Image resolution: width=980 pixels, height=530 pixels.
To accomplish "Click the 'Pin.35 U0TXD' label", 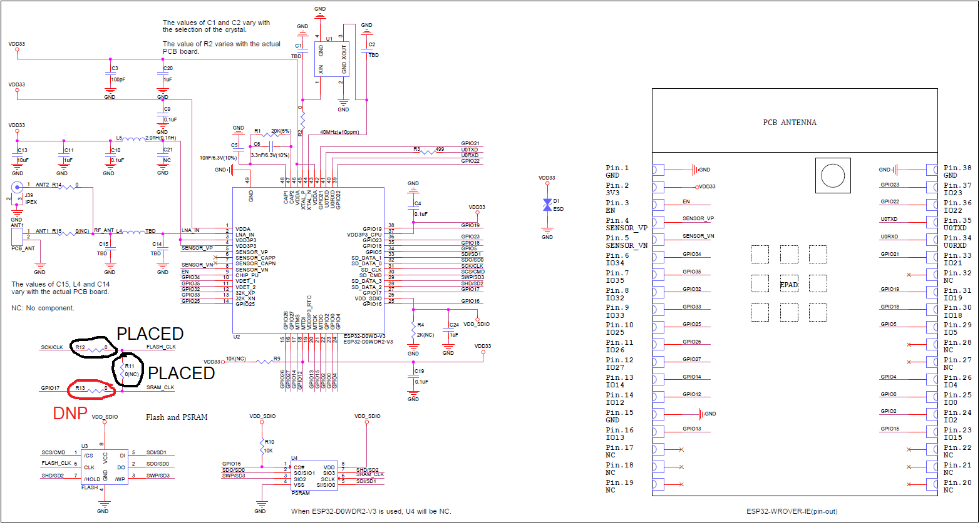I will [958, 225].
